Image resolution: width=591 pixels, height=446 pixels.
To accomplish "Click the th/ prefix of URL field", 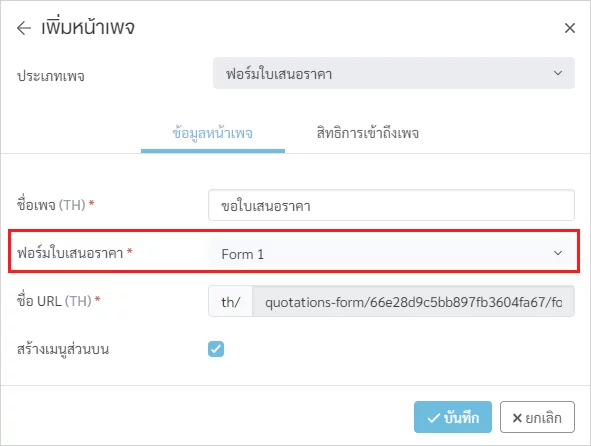I will point(230,302).
